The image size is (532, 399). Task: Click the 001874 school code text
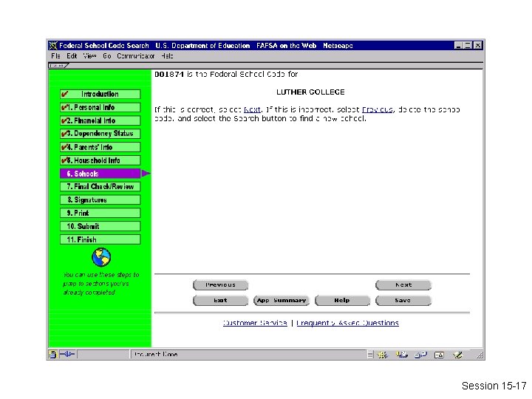point(169,74)
